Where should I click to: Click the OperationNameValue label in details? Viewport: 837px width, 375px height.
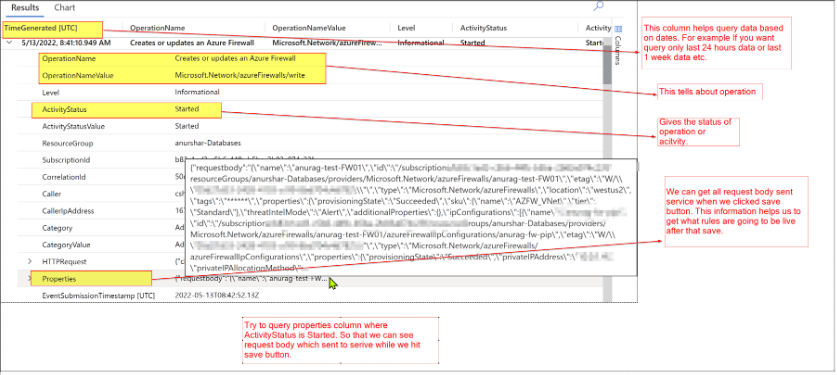[x=78, y=76]
